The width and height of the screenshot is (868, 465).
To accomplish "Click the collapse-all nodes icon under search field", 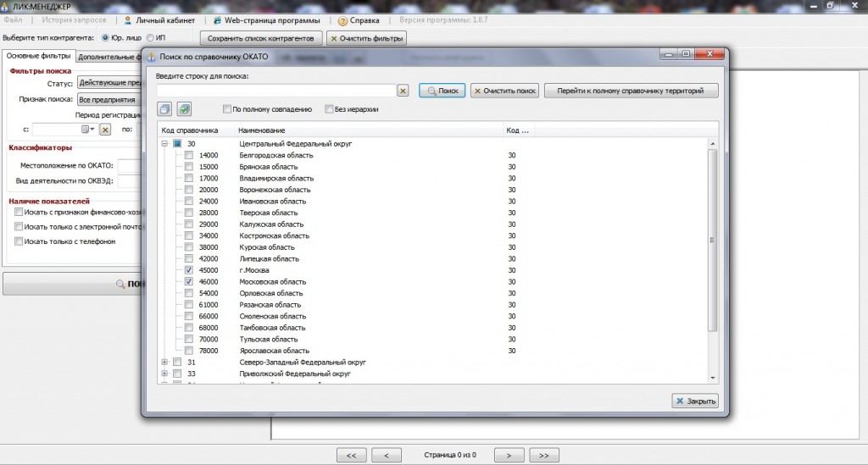I will 165,109.
